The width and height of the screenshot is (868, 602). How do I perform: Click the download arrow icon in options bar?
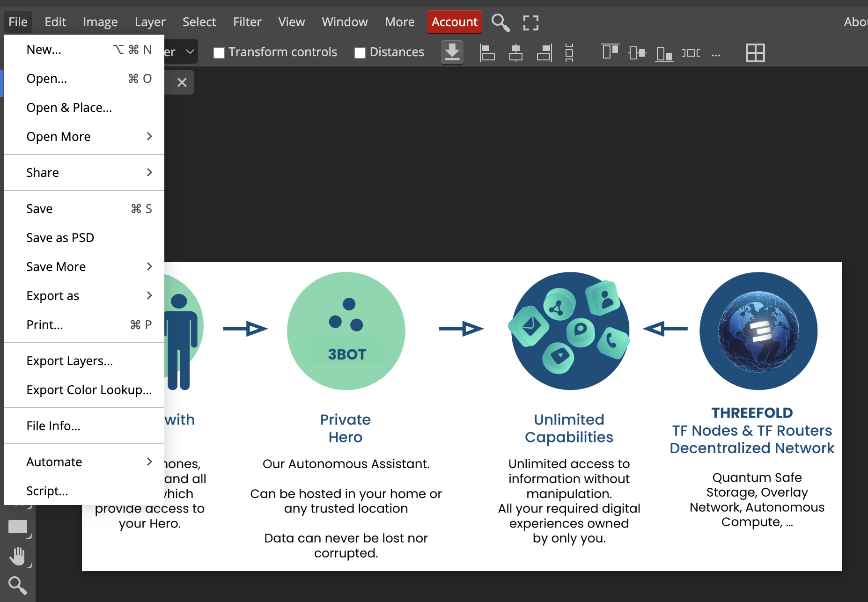tap(452, 52)
